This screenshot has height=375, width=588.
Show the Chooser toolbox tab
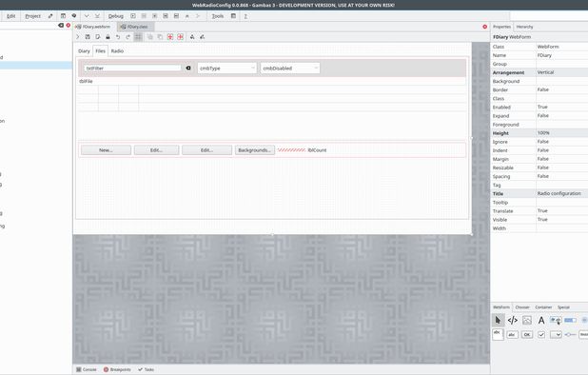pyautogui.click(x=522, y=307)
